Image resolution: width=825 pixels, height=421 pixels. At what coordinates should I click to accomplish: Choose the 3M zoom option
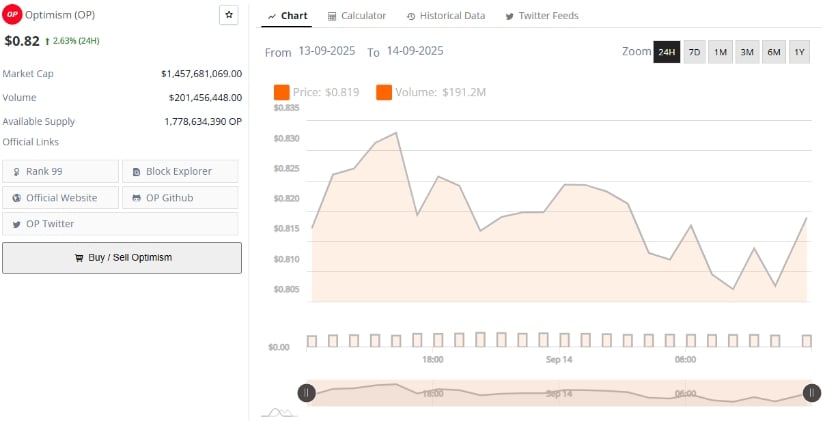tap(746, 52)
